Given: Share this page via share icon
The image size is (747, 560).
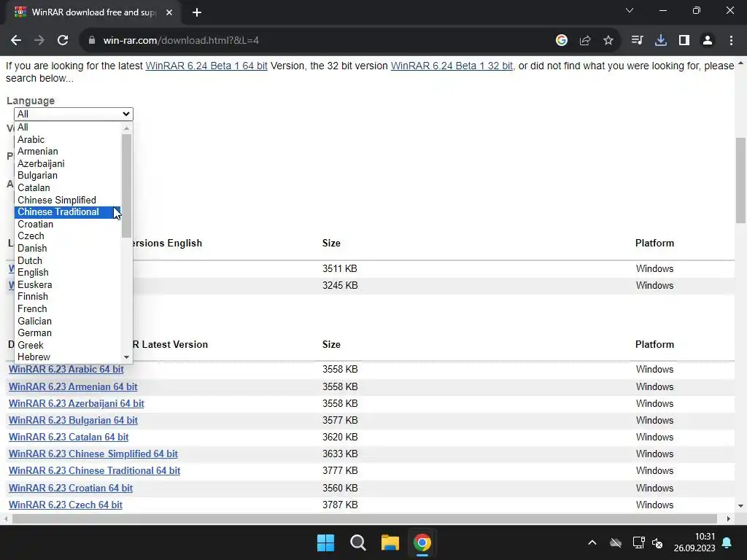Looking at the screenshot, I should tap(585, 41).
